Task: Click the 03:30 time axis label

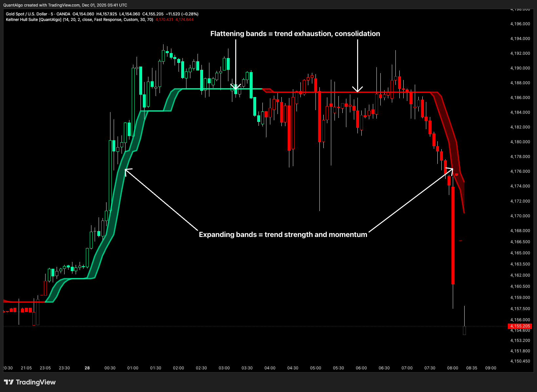Action: [x=247, y=368]
